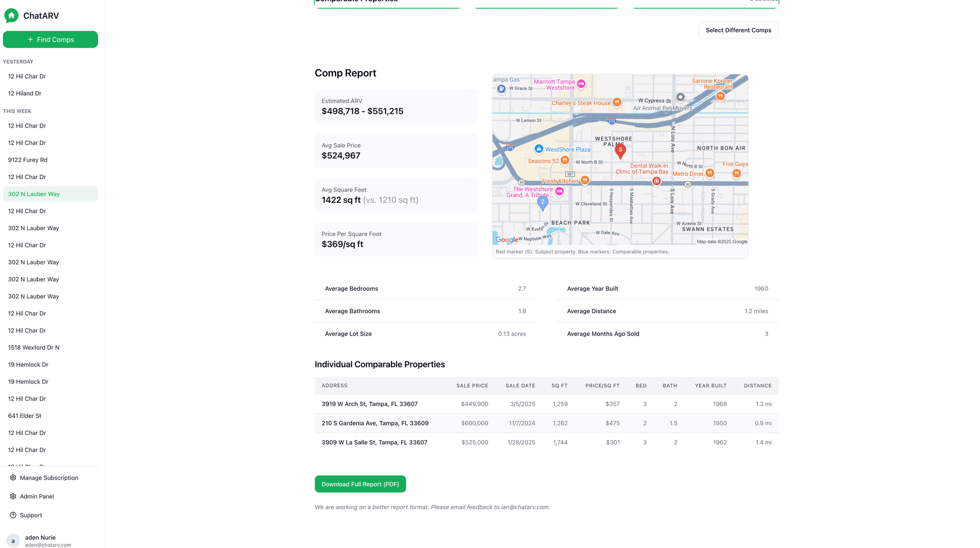Select the highlighted 302 N Lauber Way entry
This screenshot has height=548, width=980.
(34, 194)
